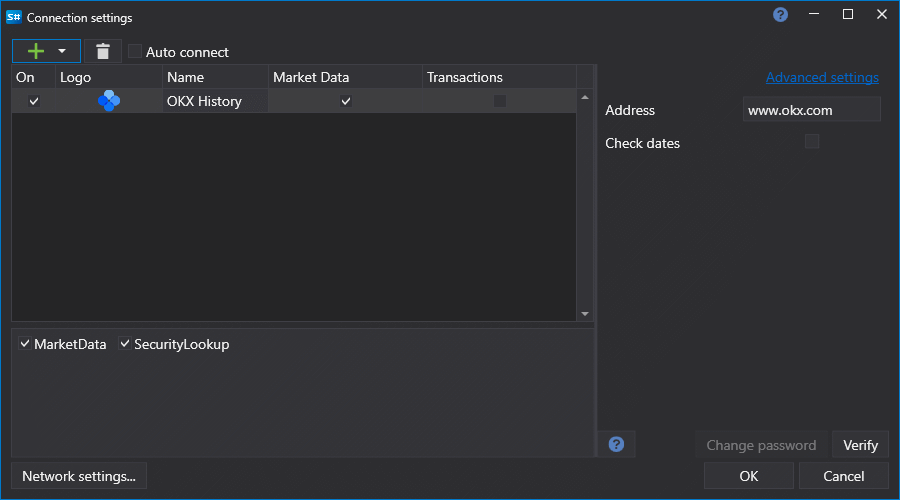Uncheck the SecurityLookup checkbox

(125, 344)
